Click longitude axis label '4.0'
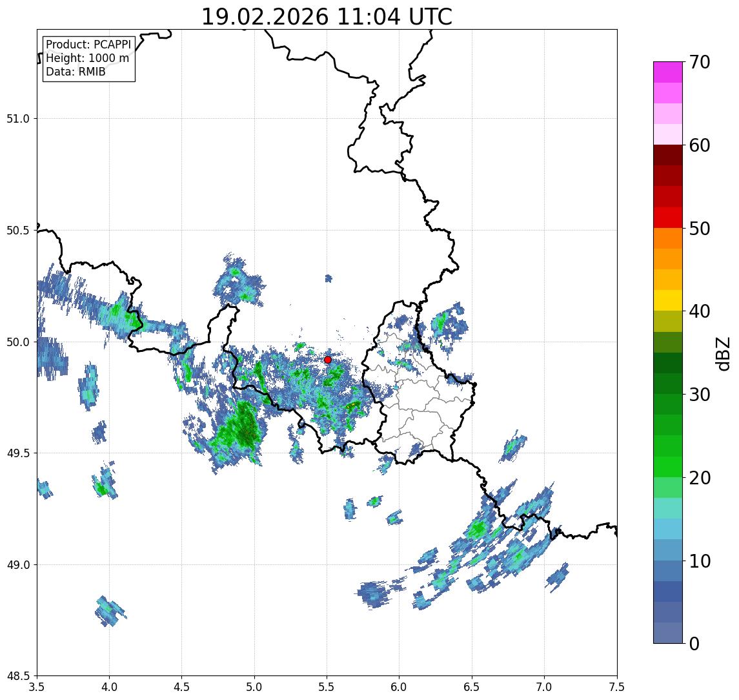 pos(109,687)
